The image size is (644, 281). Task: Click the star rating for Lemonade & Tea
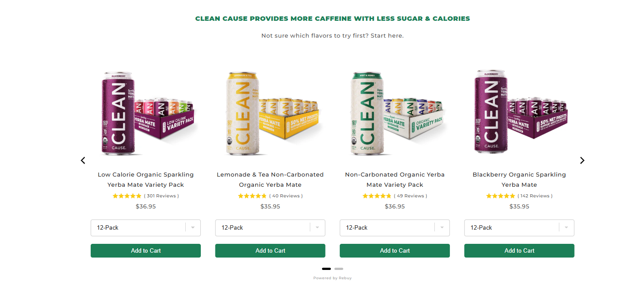pyautogui.click(x=252, y=196)
